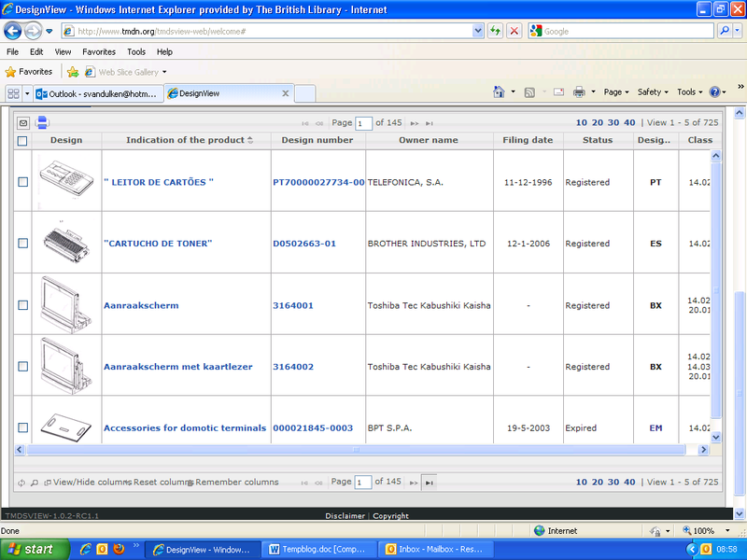The height and width of the screenshot is (560, 747).
Task: Click the browser Print icon
Action: tap(579, 91)
